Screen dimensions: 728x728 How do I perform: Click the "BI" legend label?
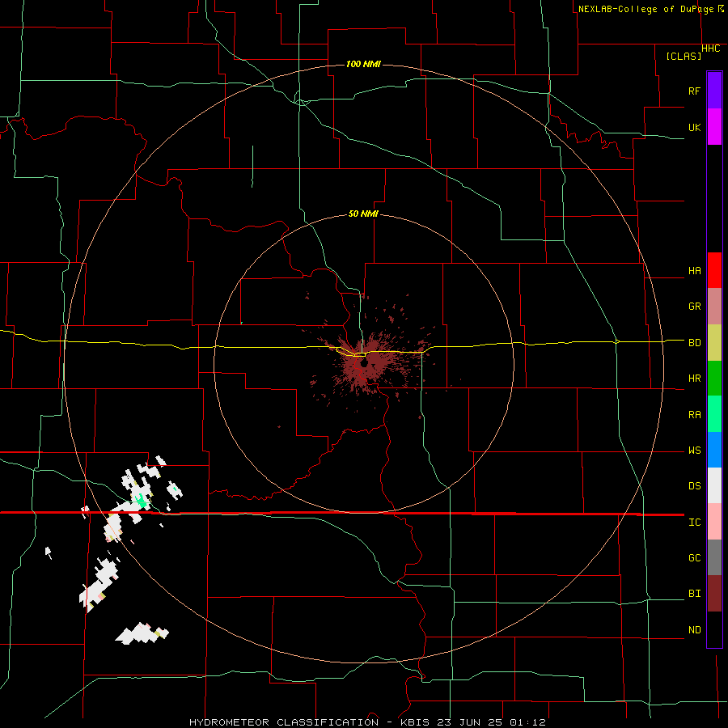click(x=695, y=594)
